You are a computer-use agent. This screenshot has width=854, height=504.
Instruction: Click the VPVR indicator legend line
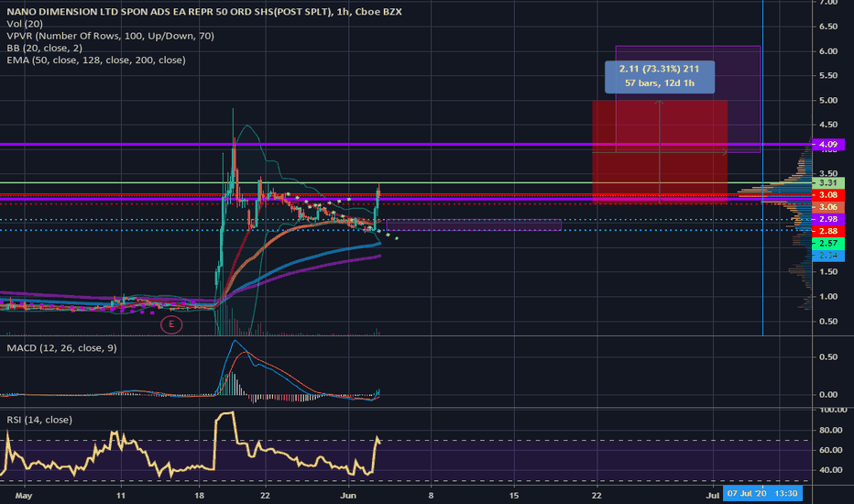click(110, 36)
